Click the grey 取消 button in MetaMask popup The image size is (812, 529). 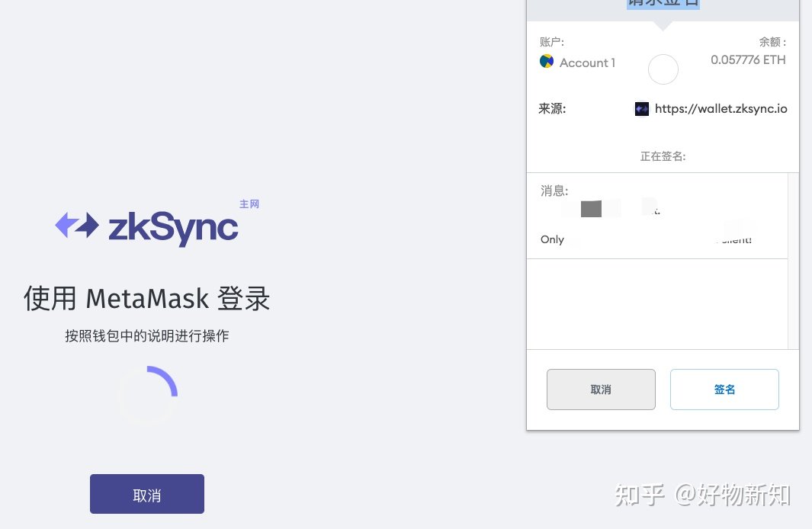[x=601, y=390]
